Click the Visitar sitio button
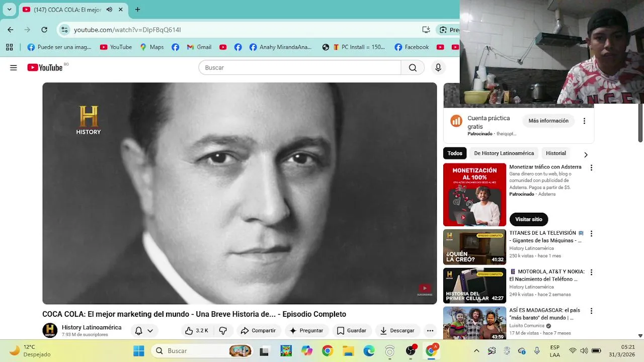644x362 pixels. tap(529, 219)
